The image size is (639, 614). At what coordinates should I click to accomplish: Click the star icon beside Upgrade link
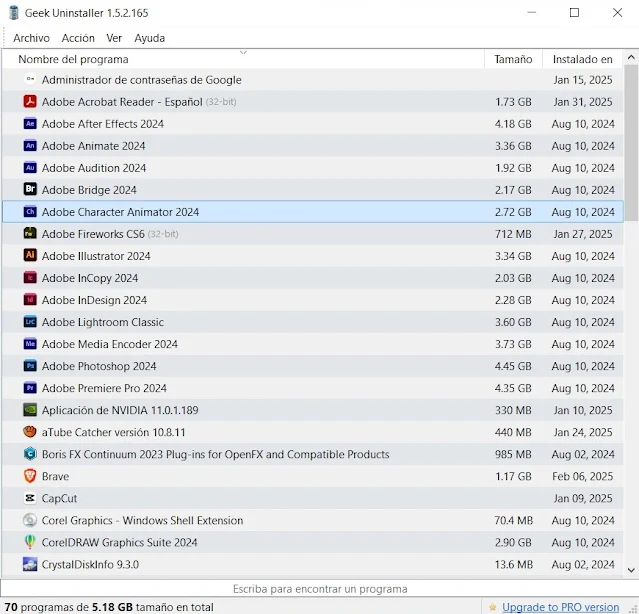(492, 607)
